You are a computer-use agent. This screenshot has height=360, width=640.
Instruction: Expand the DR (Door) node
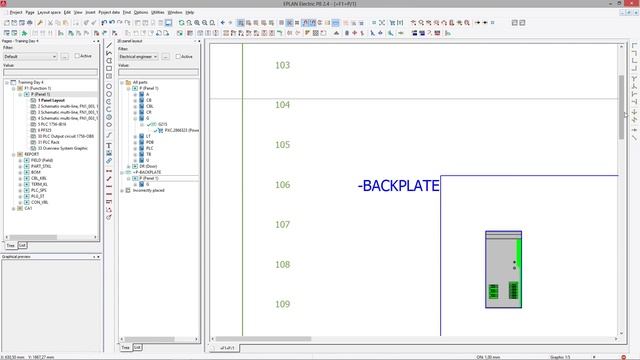129,167
